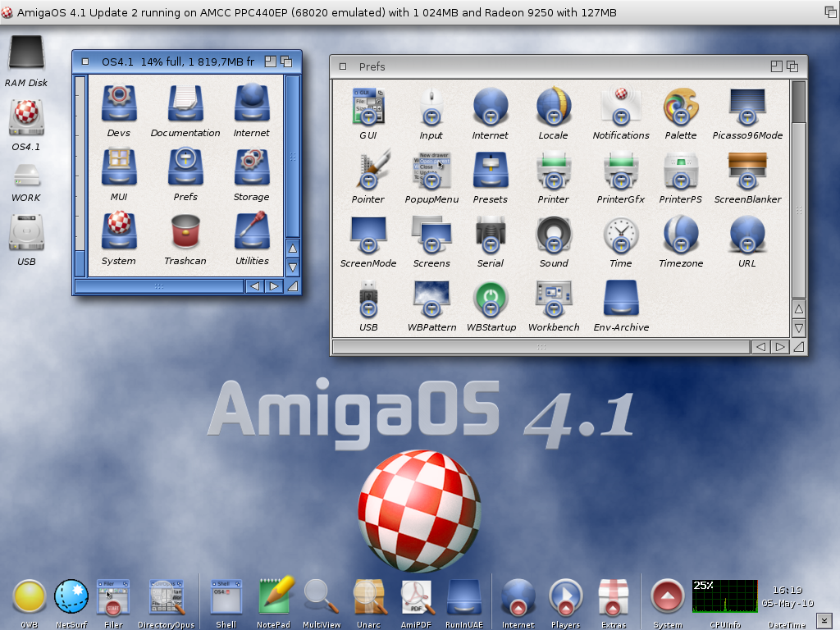Click the right arrow of the OS4.1 horizontal scrollbar
Screen dimensions: 840x630
click(x=273, y=286)
